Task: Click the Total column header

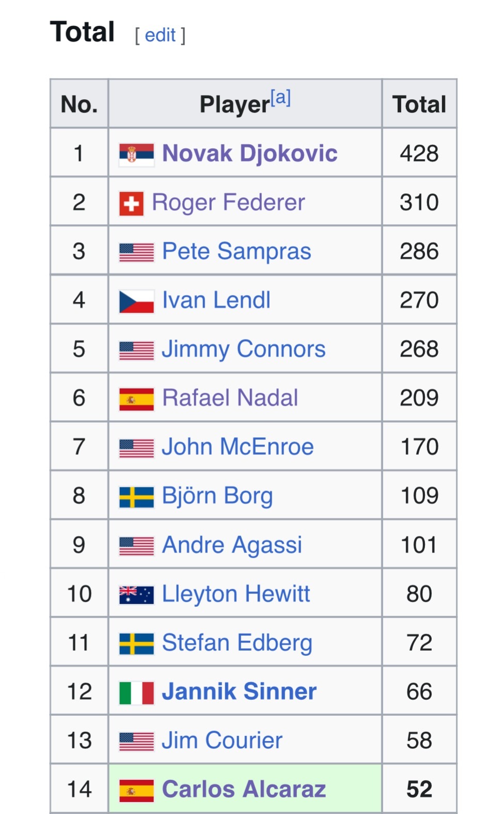Action: pos(419,104)
